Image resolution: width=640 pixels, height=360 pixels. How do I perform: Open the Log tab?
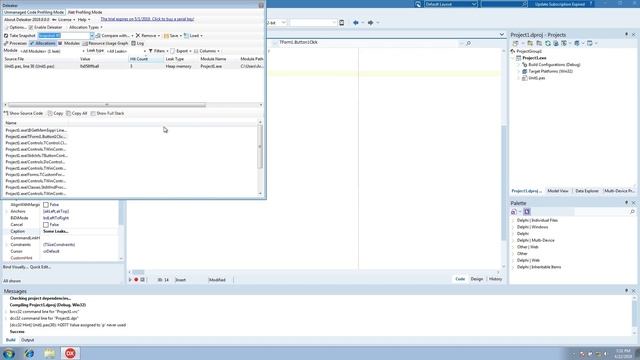(x=138, y=43)
